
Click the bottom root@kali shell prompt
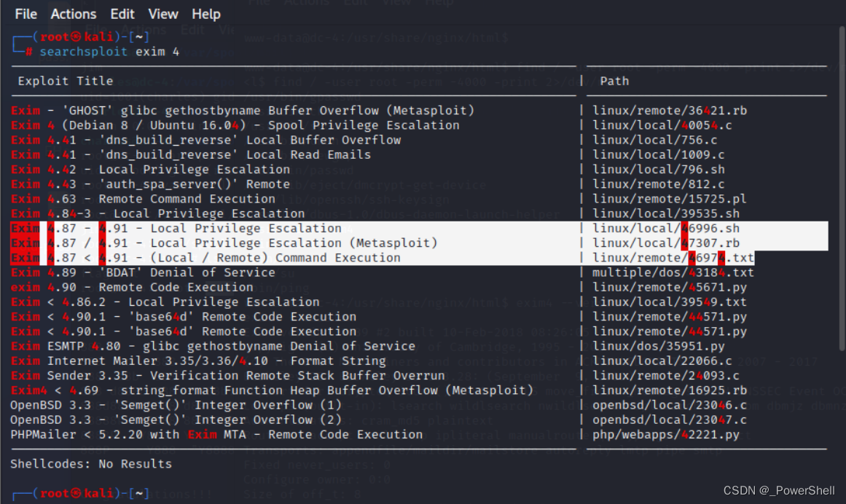[80, 493]
